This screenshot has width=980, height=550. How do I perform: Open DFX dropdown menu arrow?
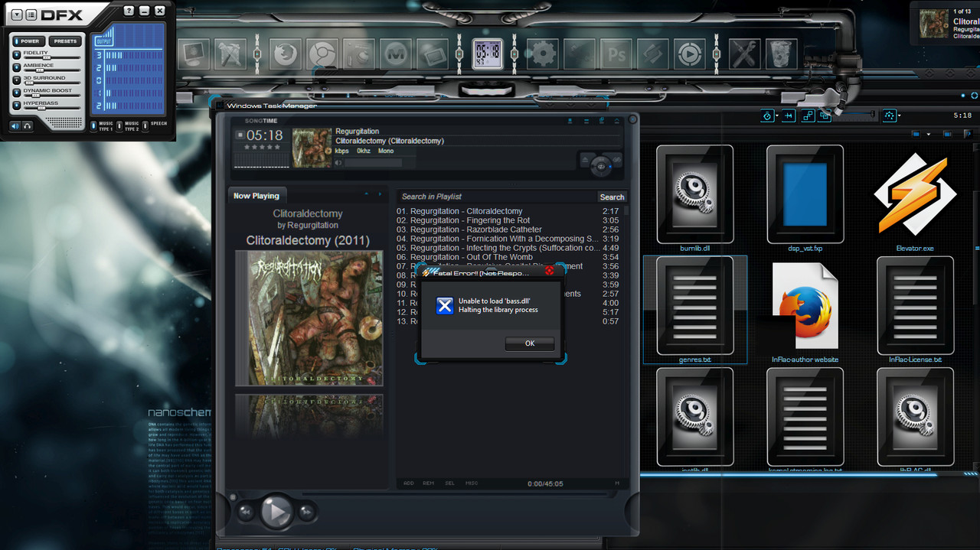[x=16, y=15]
